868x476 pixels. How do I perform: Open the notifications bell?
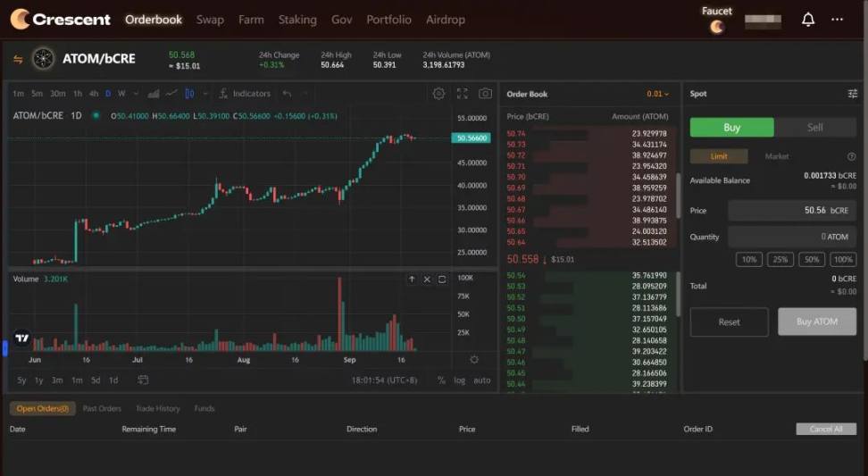coord(808,20)
